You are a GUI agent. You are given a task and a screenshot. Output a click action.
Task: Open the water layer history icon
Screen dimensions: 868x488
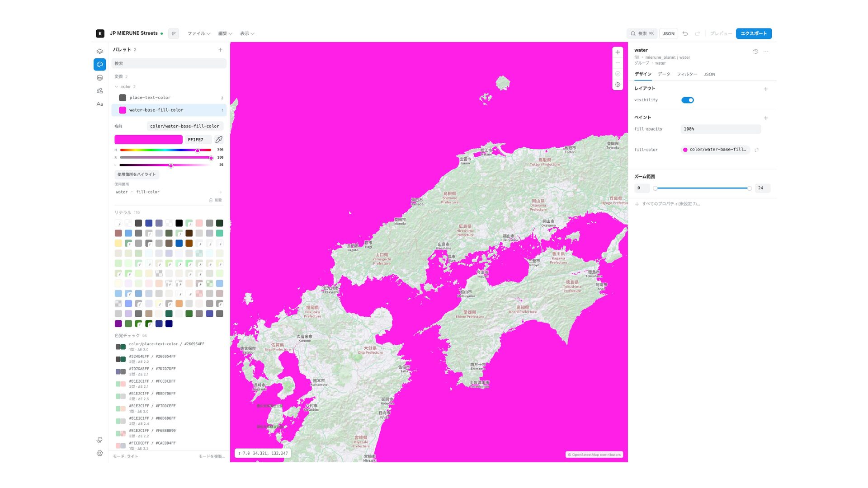pos(755,52)
